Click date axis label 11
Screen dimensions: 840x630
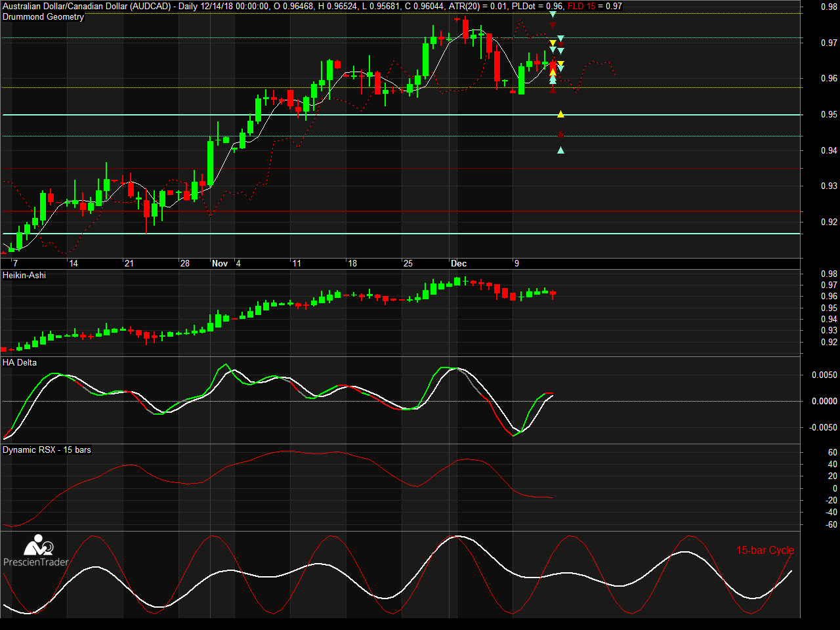tap(297, 264)
